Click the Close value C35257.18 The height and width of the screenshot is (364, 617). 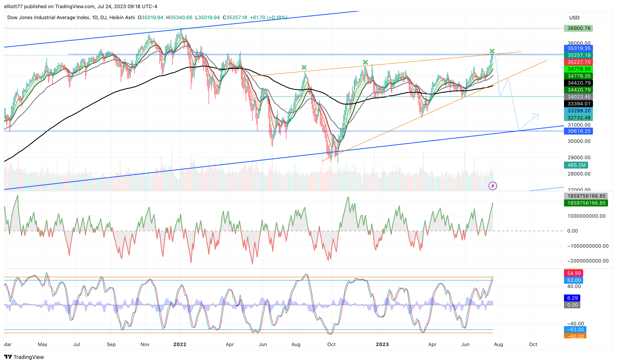click(235, 17)
